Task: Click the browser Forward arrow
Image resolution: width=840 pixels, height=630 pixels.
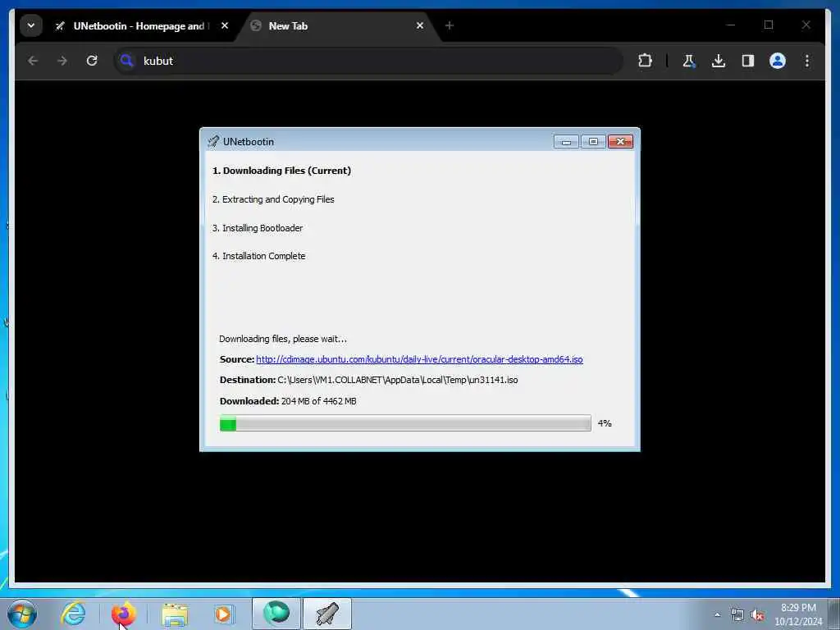Action: 62,61
